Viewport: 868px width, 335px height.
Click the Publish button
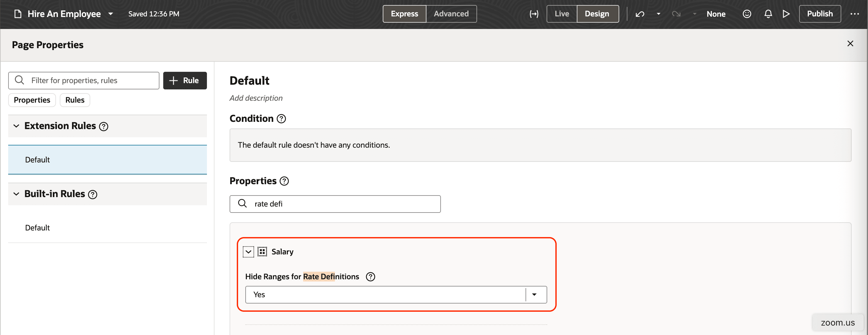(x=820, y=14)
